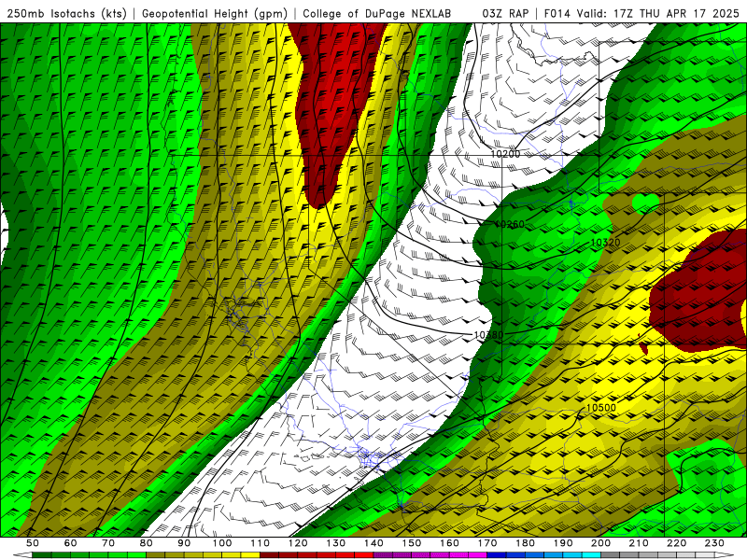The height and width of the screenshot is (560, 747).
Task: Click 'College of DuPage NEXLAB' header text
Action: [376, 14]
